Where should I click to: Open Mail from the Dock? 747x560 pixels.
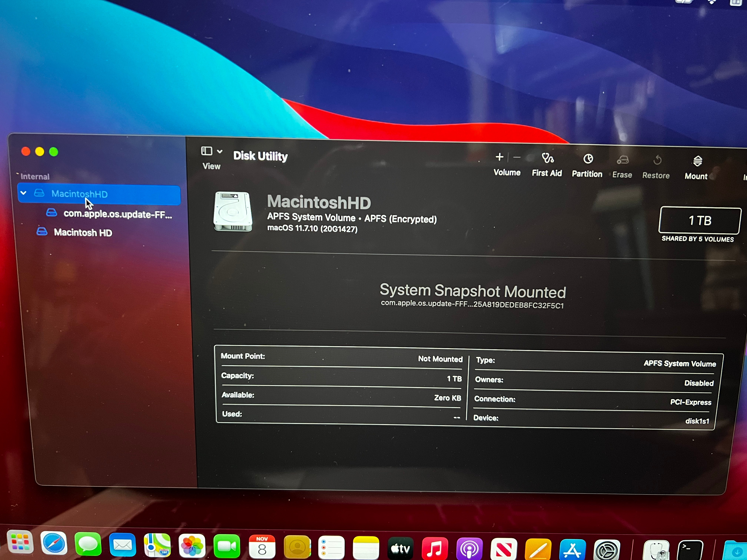(x=123, y=545)
